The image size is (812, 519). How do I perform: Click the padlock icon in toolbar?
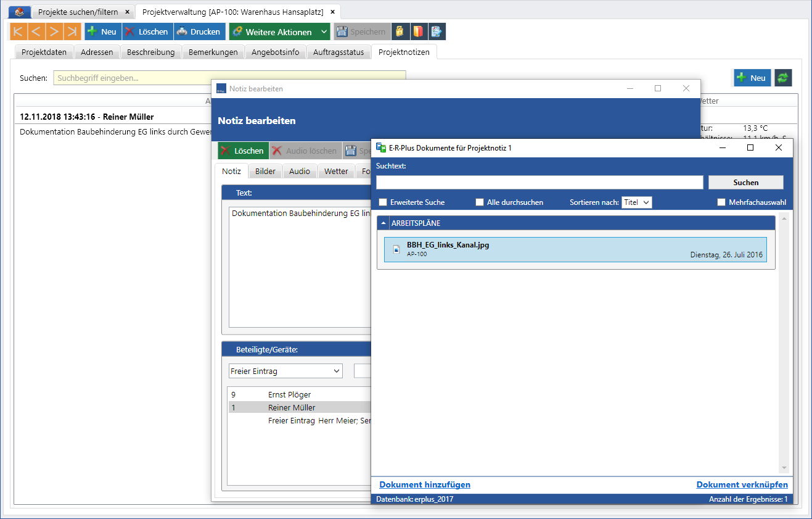coord(400,32)
